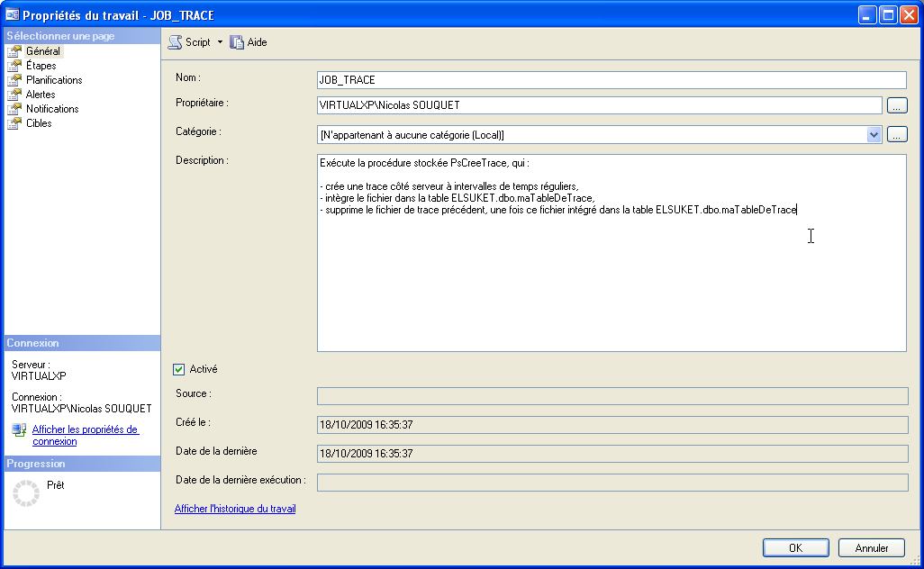This screenshot has height=569, width=924.
Task: Select the Général page icon
Action: coord(14,51)
